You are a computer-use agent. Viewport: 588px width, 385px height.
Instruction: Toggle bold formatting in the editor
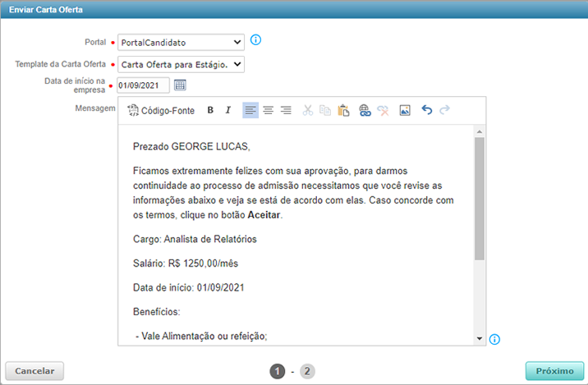pos(210,110)
